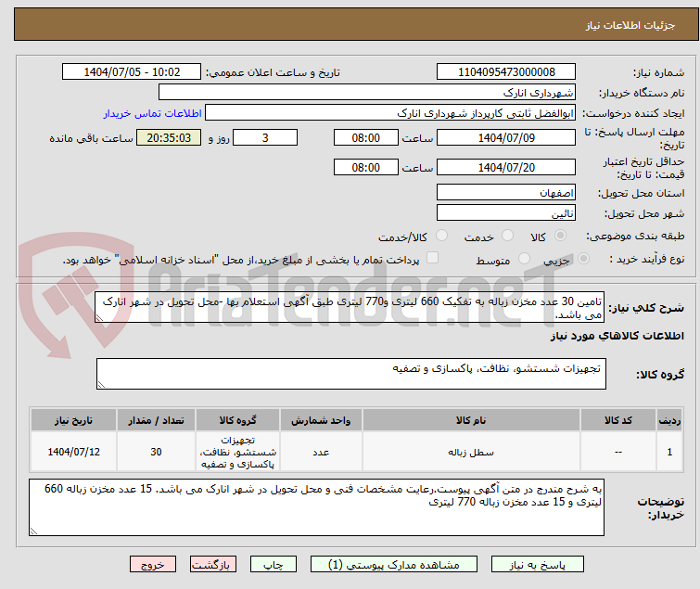Click the چاپ print button
This screenshot has width=700, height=589.
tap(274, 565)
